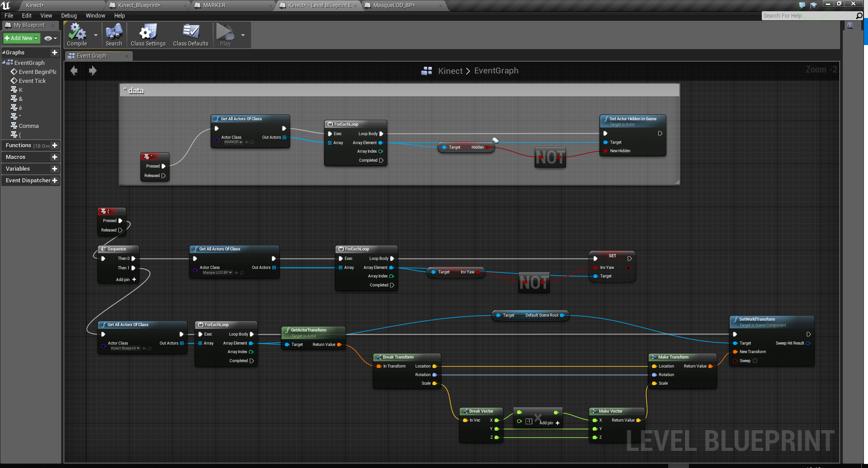Select the Comma input event entry
868x468 pixels.
tap(25, 126)
